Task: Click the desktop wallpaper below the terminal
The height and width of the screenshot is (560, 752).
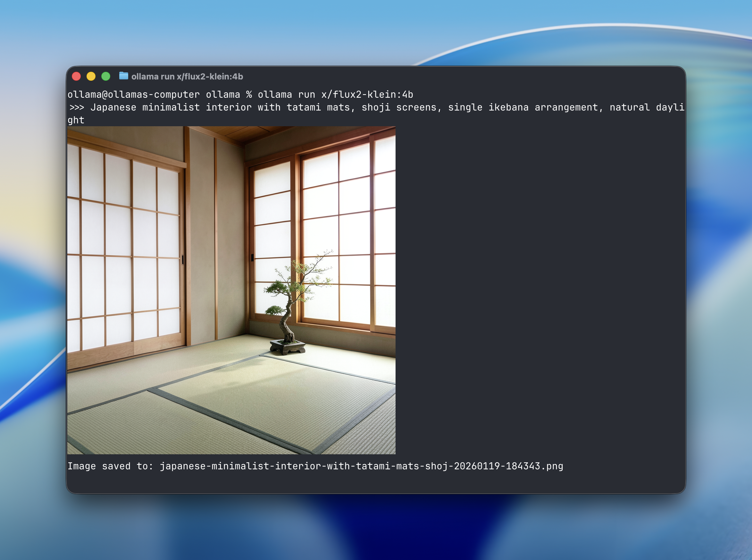Action: pos(373,529)
